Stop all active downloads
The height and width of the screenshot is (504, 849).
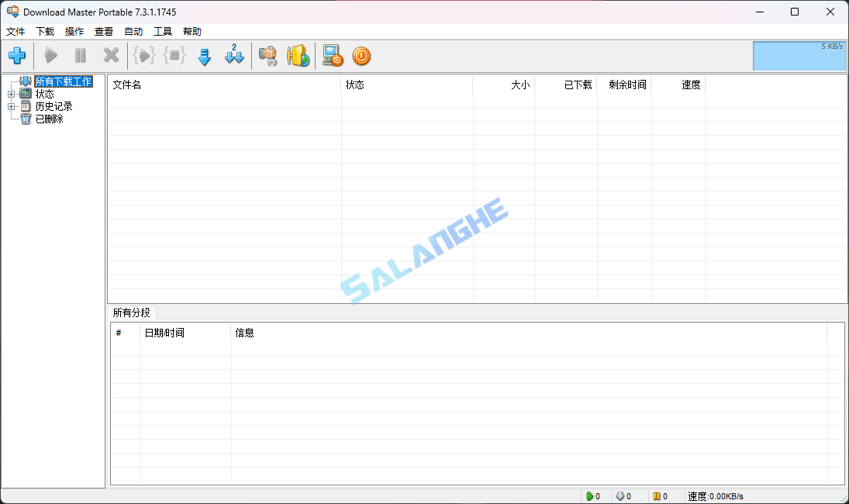click(174, 55)
